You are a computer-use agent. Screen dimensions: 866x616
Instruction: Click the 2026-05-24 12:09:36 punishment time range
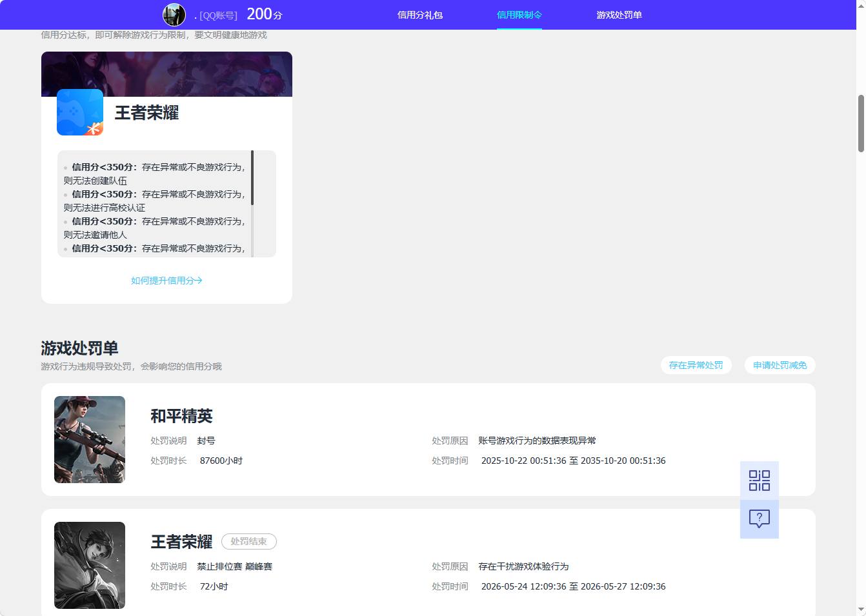tap(574, 586)
